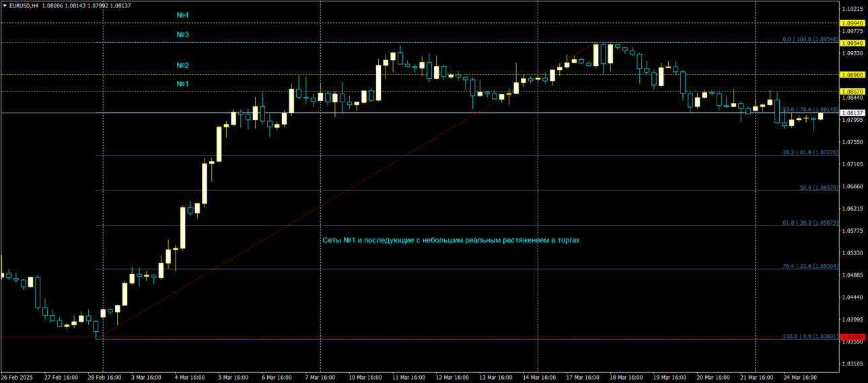Screen dimensions: 868x383
Task: Click the Fibonacci 38.2 | 61.8 (1.07276) label
Action: click(x=810, y=153)
